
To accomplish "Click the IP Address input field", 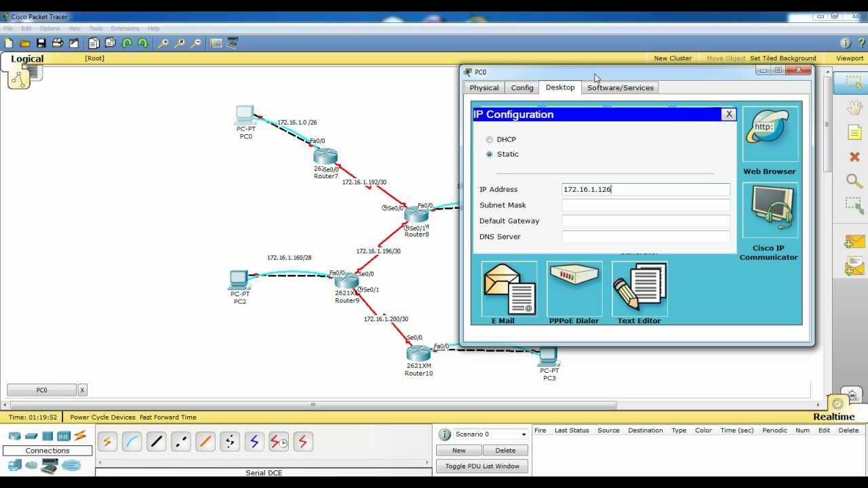I will tap(646, 190).
